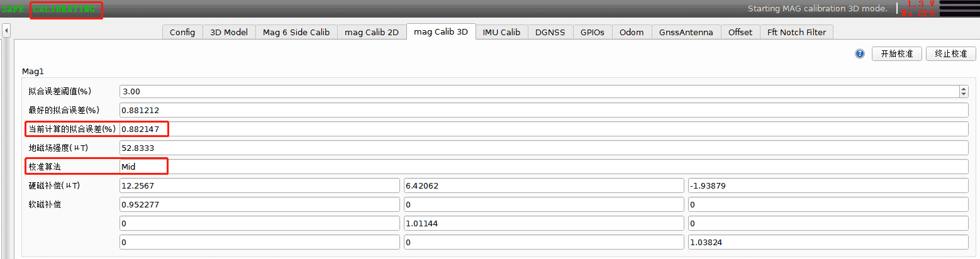Click the green CALIBRATING status label
Screen dimensions: 980x259
coord(64,9)
